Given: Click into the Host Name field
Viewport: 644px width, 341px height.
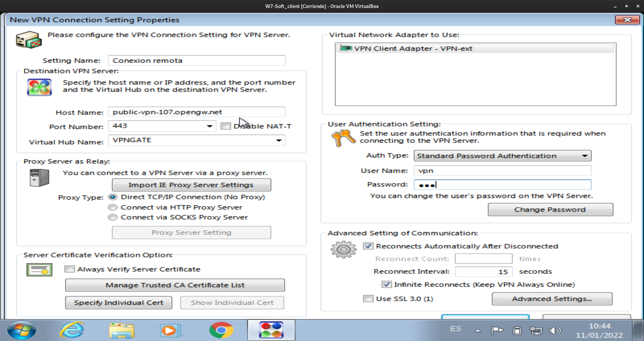Looking at the screenshot, I should (197, 112).
